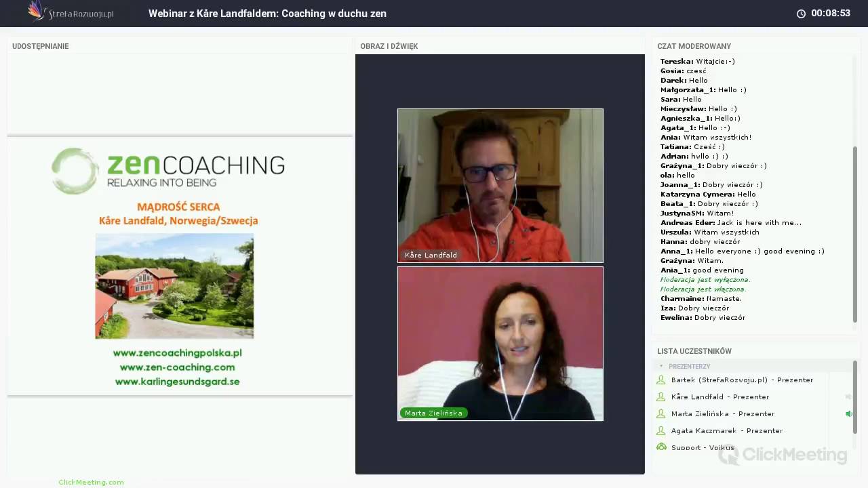Screen dimensions: 868x488
Task: Click the Zen Coaching circular logo
Action: [75, 171]
